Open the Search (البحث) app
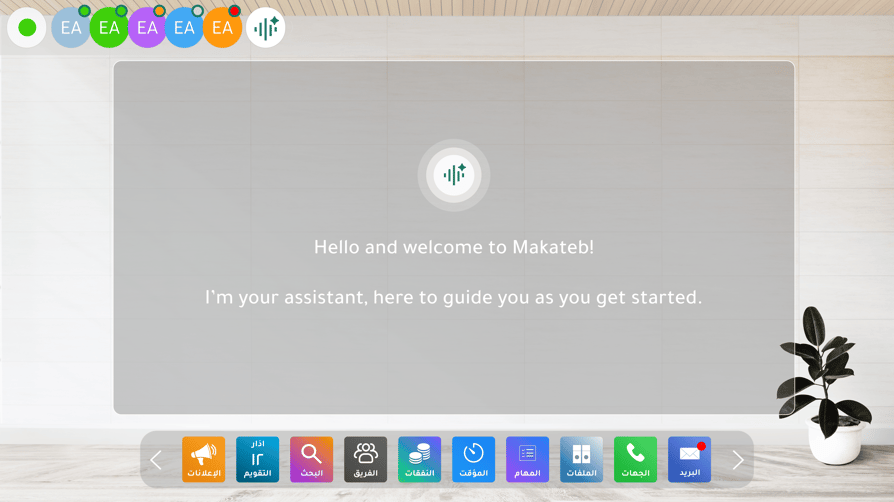Viewport: 894px width, 502px height. (x=311, y=459)
